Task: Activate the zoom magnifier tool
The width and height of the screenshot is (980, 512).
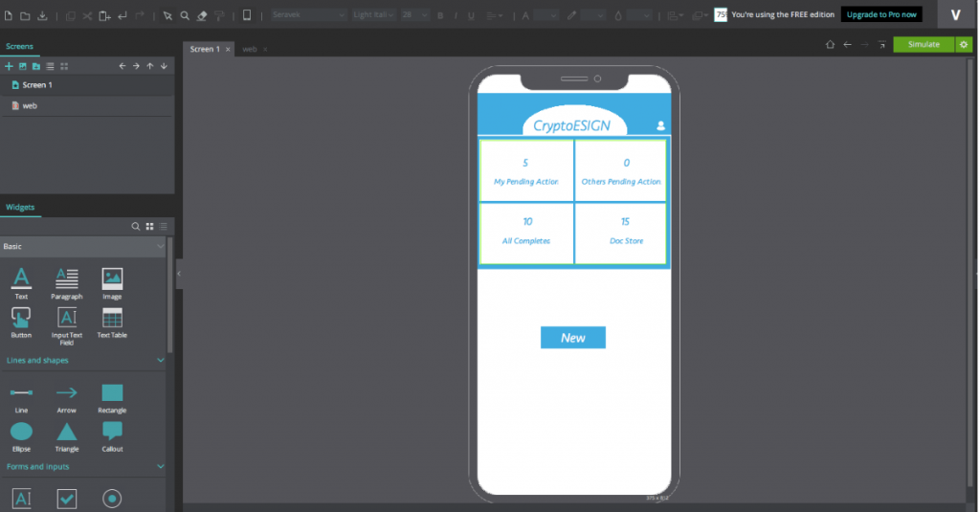Action: point(185,15)
